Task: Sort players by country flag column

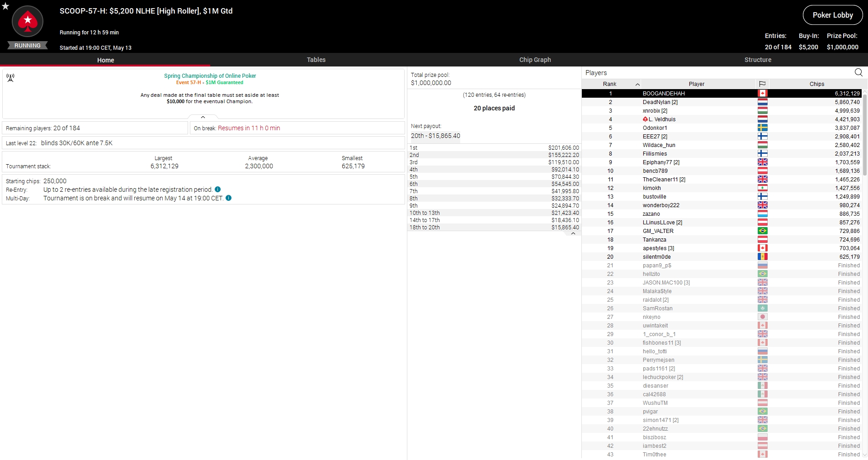Action: (x=762, y=84)
